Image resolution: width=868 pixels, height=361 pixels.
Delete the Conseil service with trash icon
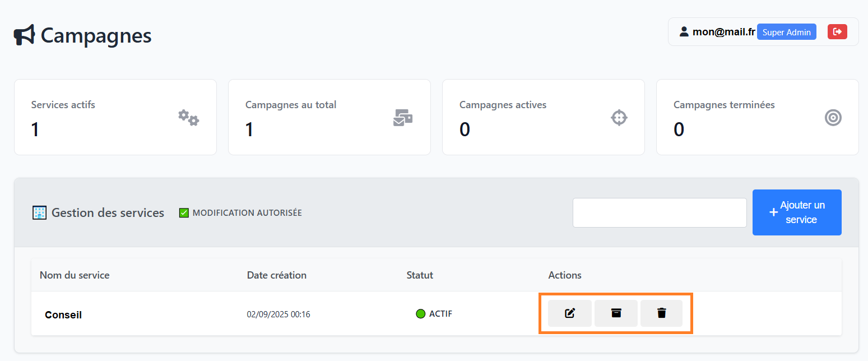(662, 313)
